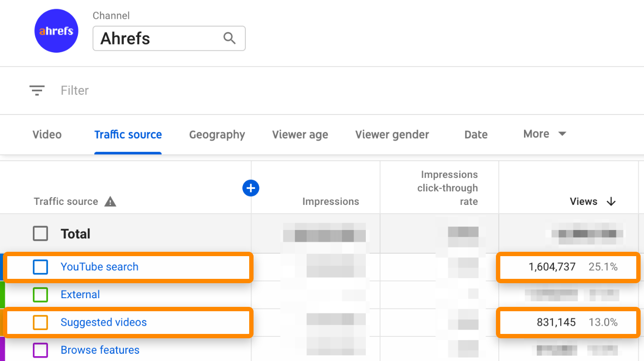This screenshot has width=644, height=361.
Task: Switch to the Date tab
Action: click(x=476, y=134)
